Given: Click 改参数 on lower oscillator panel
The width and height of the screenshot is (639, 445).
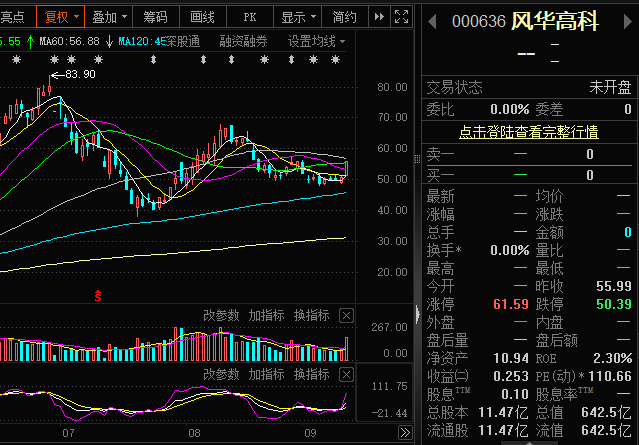Looking at the screenshot, I should coord(221,374).
